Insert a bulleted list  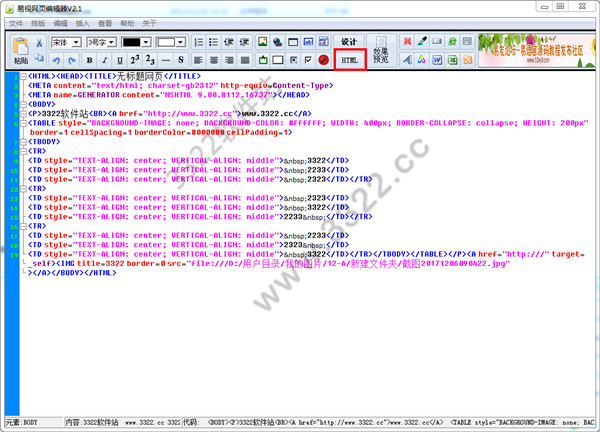[214, 42]
